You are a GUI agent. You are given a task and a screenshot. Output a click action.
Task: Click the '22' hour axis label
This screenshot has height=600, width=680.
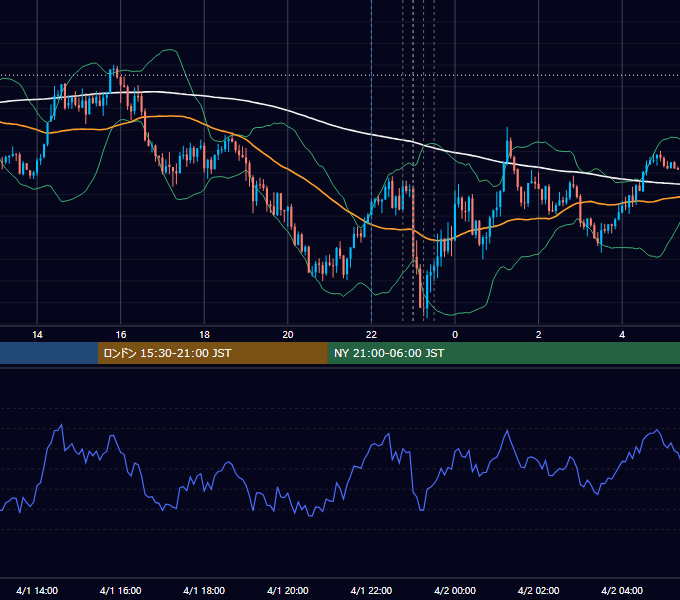tap(371, 335)
